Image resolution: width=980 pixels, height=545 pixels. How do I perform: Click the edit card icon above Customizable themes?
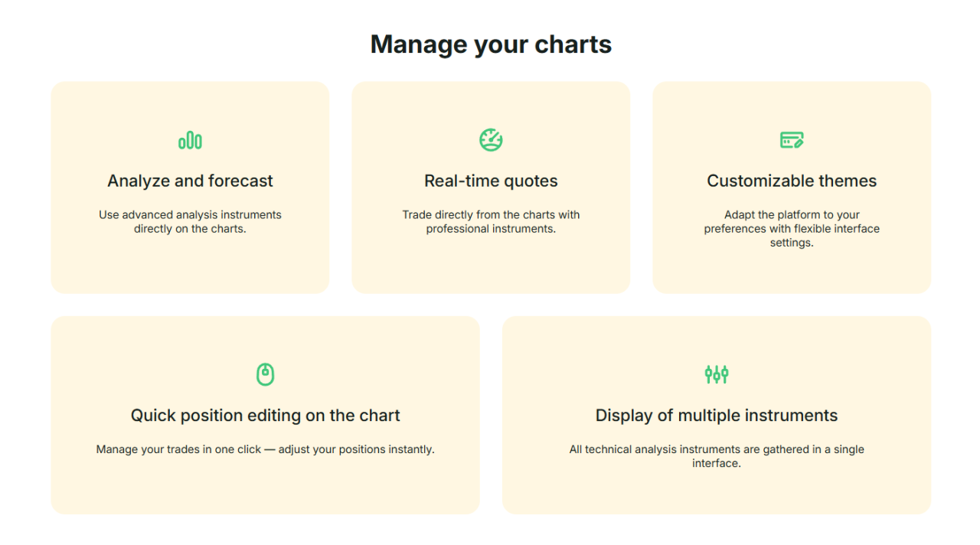[x=792, y=140]
